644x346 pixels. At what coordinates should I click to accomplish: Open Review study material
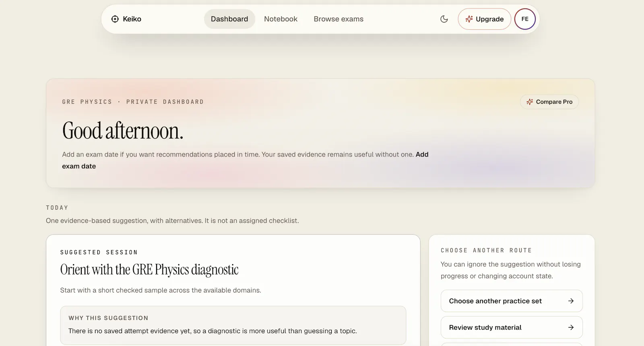tap(512, 327)
